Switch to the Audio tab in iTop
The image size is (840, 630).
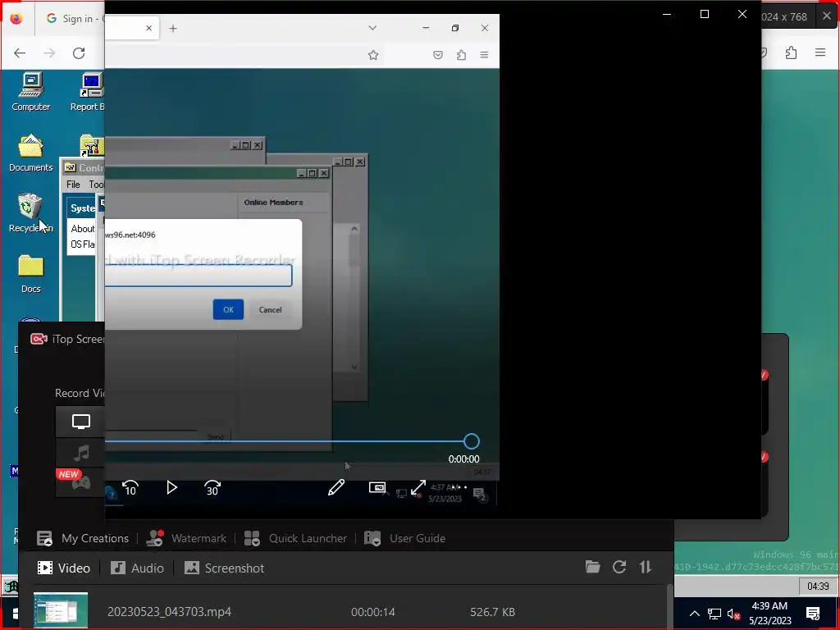pos(137,568)
